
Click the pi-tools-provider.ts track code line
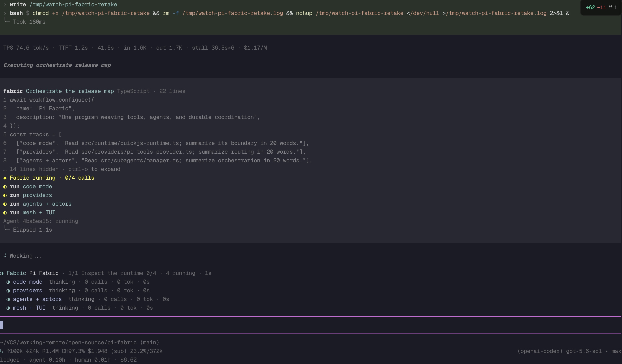point(161,152)
